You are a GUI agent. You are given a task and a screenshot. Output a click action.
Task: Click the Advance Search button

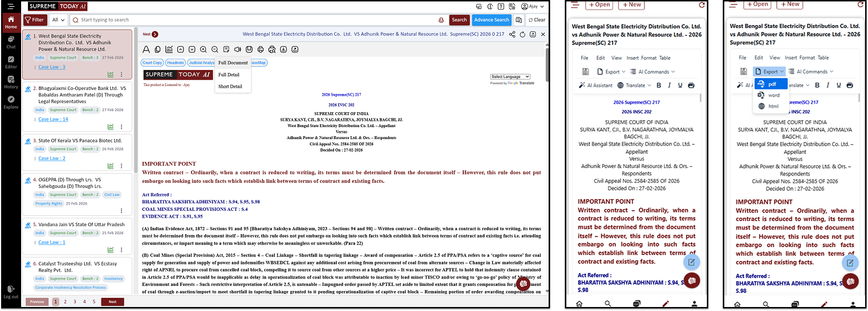[492, 20]
